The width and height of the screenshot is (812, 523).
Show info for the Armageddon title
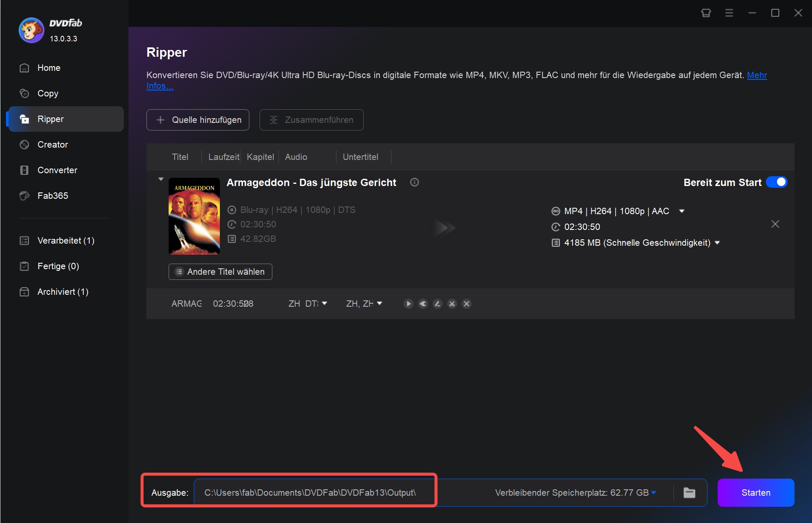pyautogui.click(x=415, y=182)
